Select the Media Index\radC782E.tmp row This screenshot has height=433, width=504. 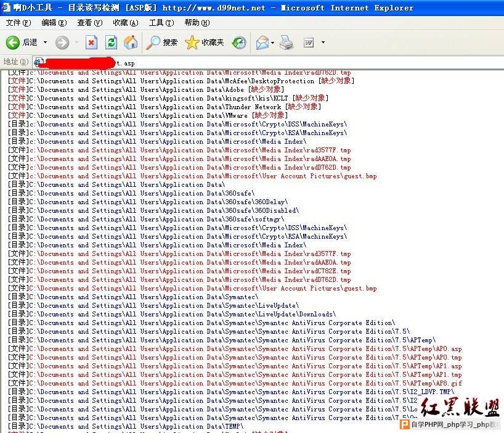179,271
